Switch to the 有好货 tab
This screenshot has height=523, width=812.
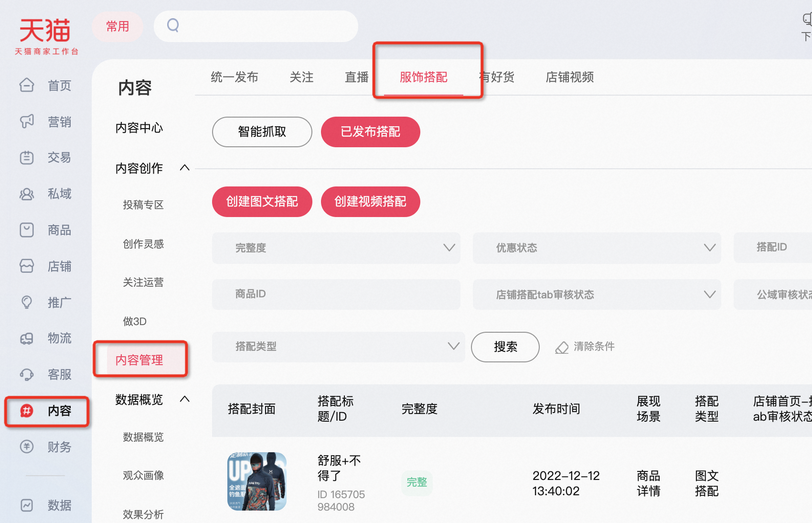[497, 77]
